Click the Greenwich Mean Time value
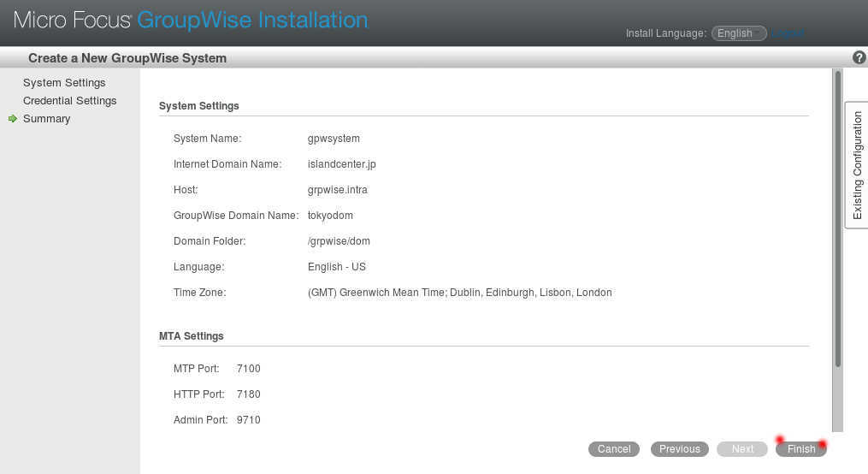Image resolution: width=868 pixels, height=474 pixels. (x=460, y=293)
